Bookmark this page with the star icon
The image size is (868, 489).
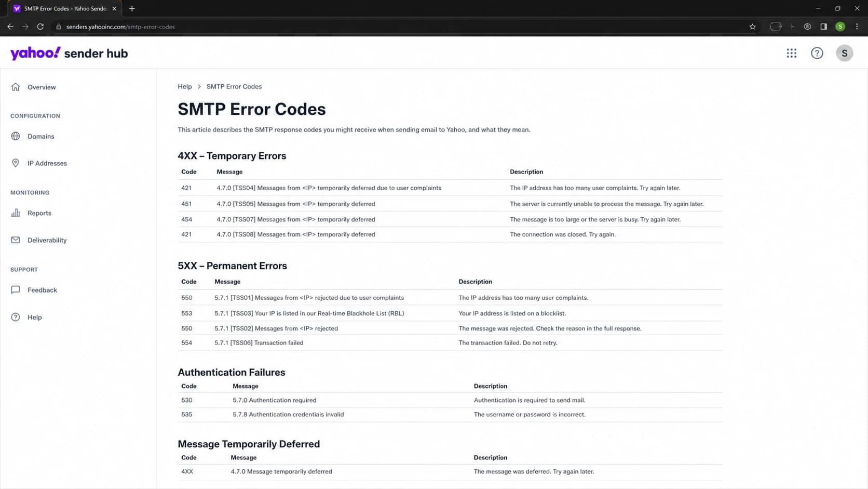[x=752, y=27]
